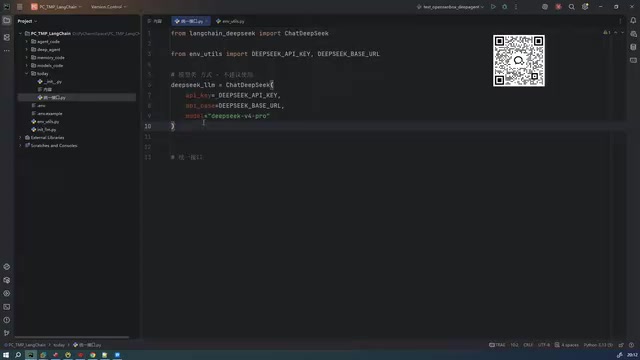Open __init__.py in today folder
Viewport: 640px width, 360px height.
(x=49, y=82)
